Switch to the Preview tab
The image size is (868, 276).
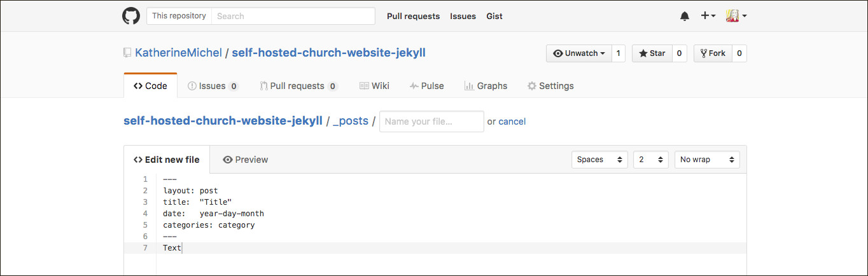coord(246,160)
